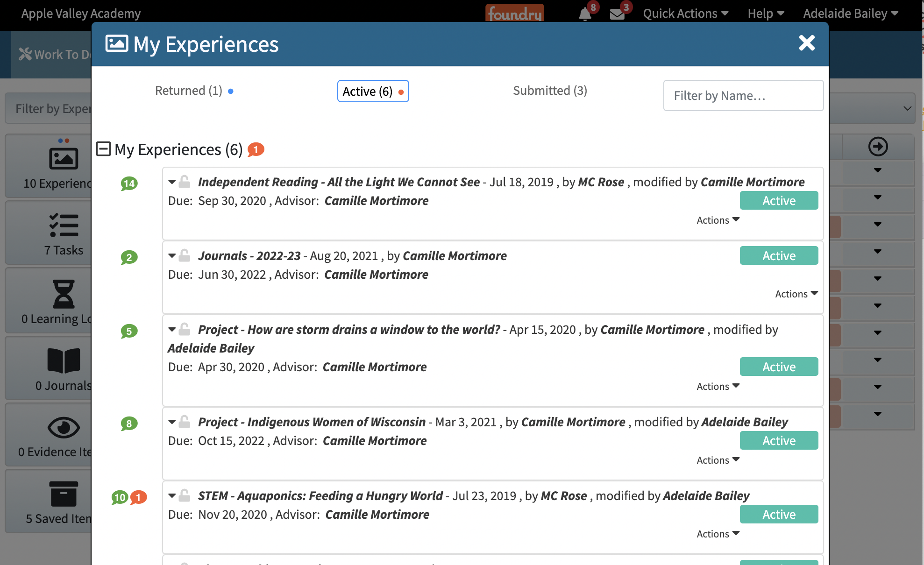Image resolution: width=924 pixels, height=565 pixels.
Task: Collapse the storm drains project triangle
Action: (172, 330)
